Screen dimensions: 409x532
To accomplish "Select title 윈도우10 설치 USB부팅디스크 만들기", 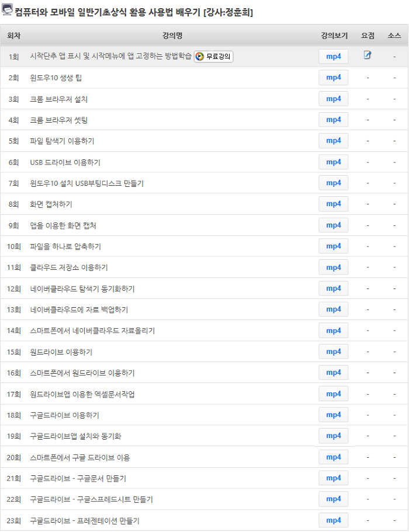I will (x=87, y=183).
